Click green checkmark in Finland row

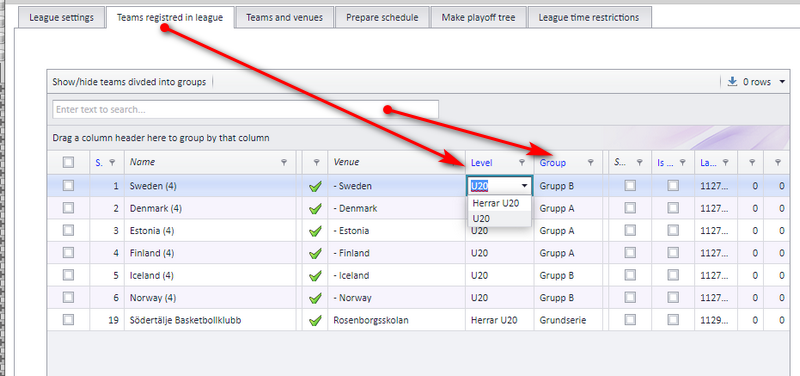coord(315,254)
